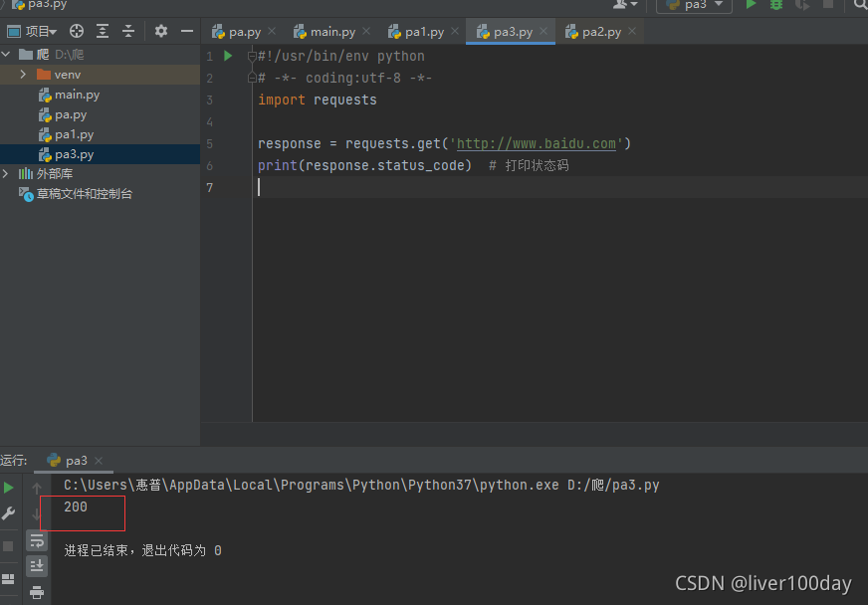The width and height of the screenshot is (868, 605).
Task: Hide the project panel with minus icon
Action: pos(187,31)
